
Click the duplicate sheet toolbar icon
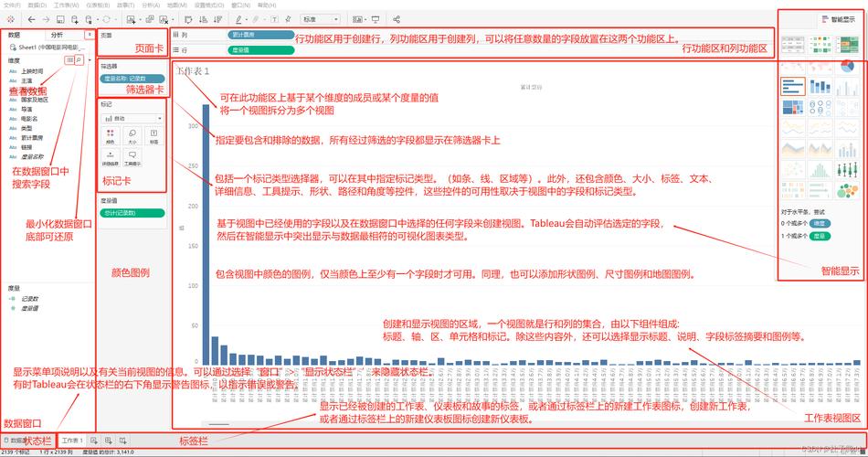pos(150,19)
